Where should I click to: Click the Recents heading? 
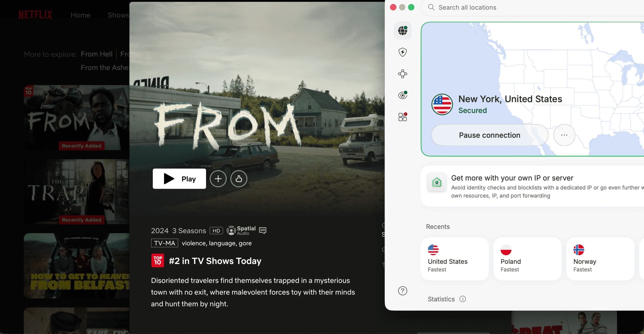438,227
